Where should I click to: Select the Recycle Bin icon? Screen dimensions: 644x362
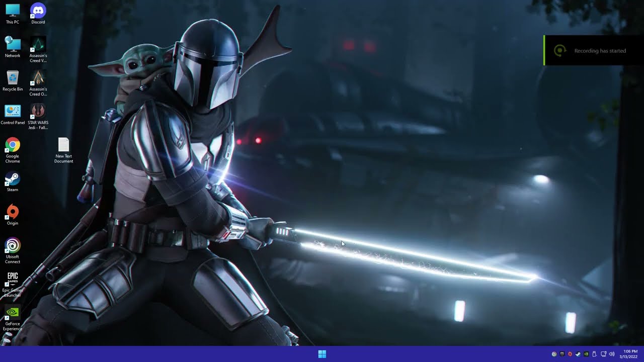pos(13,81)
